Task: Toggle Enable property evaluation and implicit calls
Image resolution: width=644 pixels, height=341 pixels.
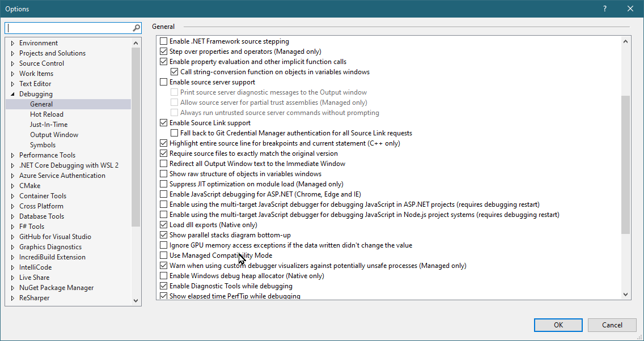Action: click(163, 62)
